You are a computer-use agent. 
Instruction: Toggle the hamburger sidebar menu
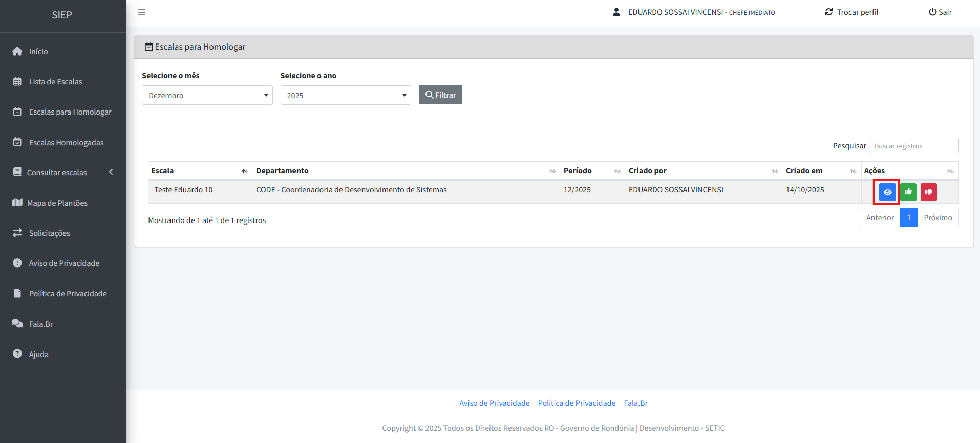(x=142, y=12)
